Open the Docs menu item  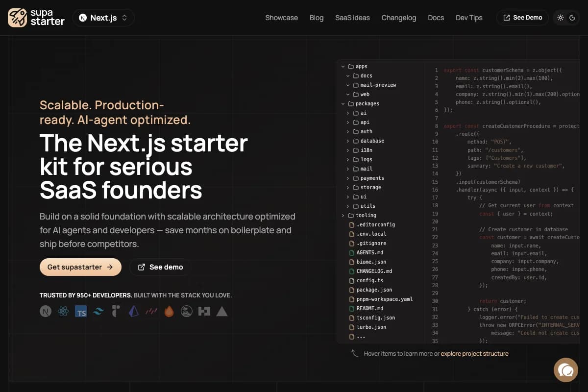pos(436,18)
